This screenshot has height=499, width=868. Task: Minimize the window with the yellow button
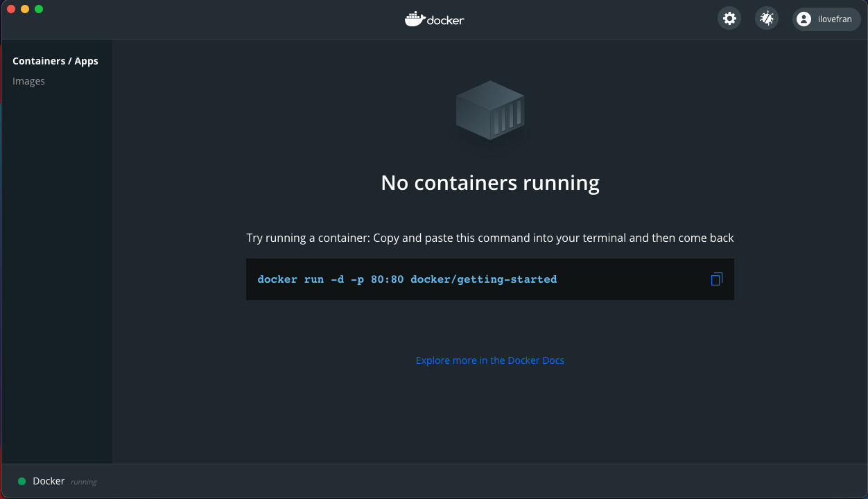pyautogui.click(x=25, y=9)
